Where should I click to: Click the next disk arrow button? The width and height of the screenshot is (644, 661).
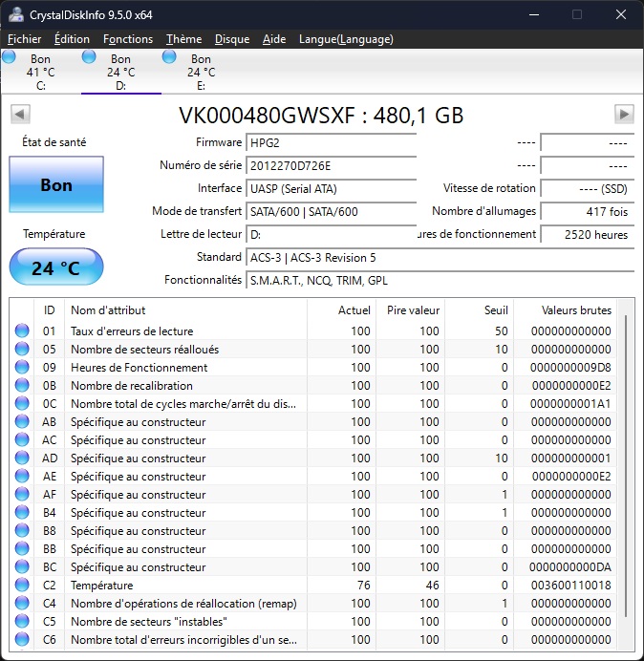(x=624, y=114)
